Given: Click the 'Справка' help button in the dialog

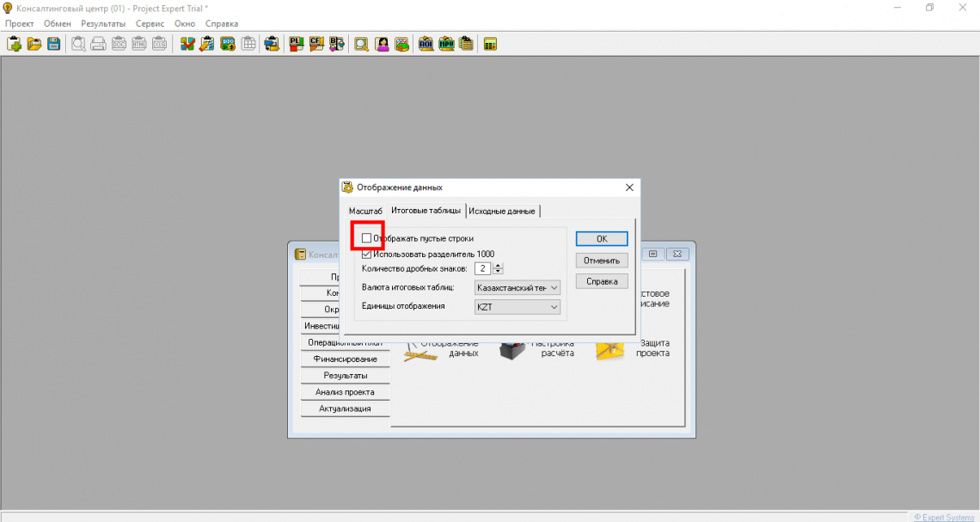Looking at the screenshot, I should pos(601,281).
